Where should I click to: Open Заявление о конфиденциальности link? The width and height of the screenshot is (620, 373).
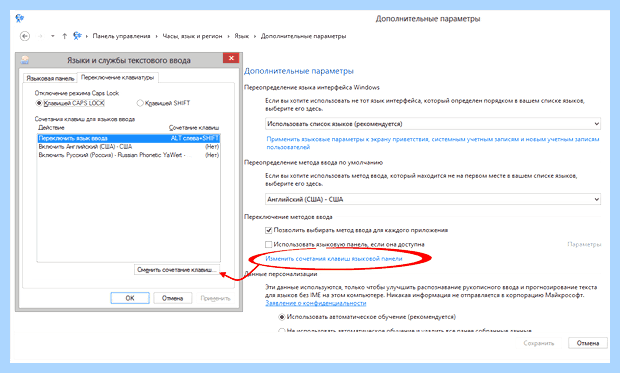[316, 303]
